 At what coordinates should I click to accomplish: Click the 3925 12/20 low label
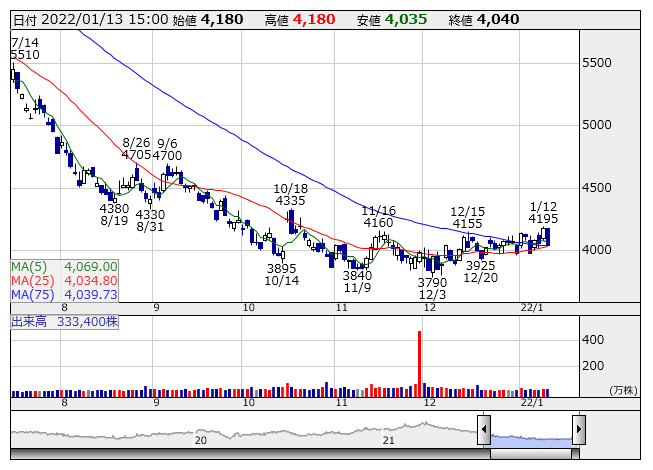coord(481,271)
